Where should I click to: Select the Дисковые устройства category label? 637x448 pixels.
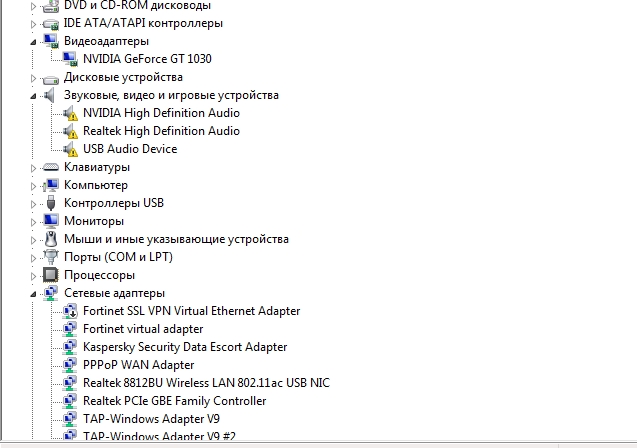tap(123, 77)
